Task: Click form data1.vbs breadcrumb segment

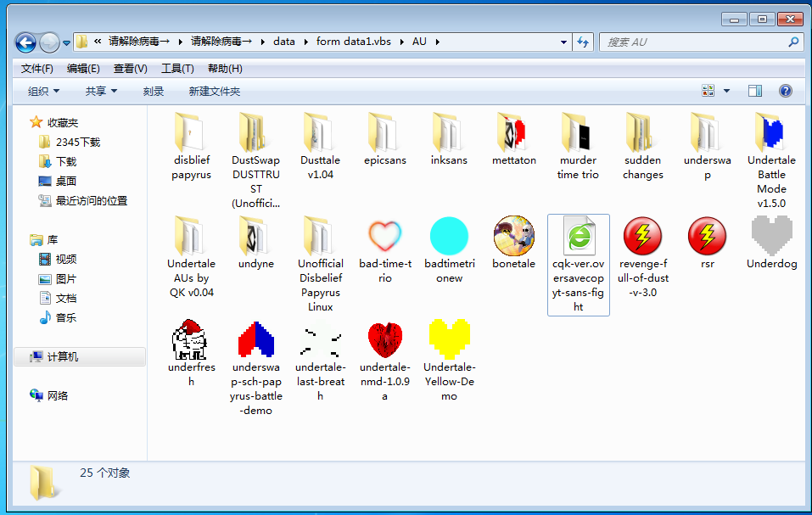Action: point(354,42)
